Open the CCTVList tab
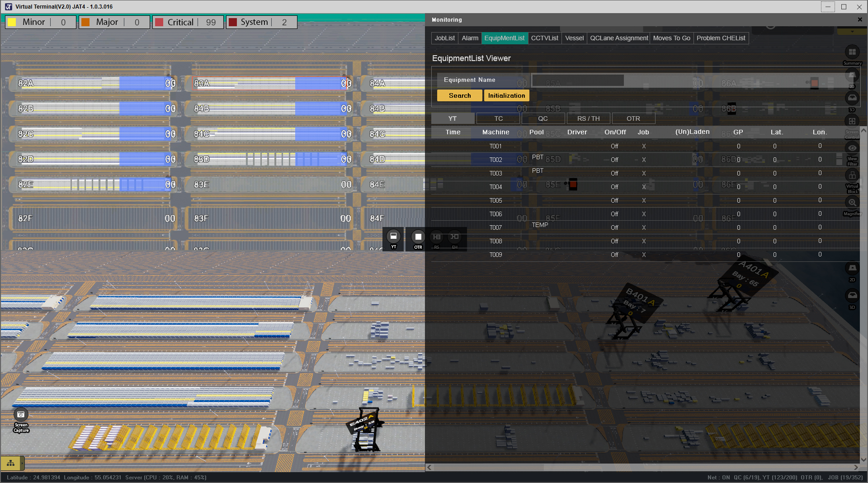 [544, 38]
